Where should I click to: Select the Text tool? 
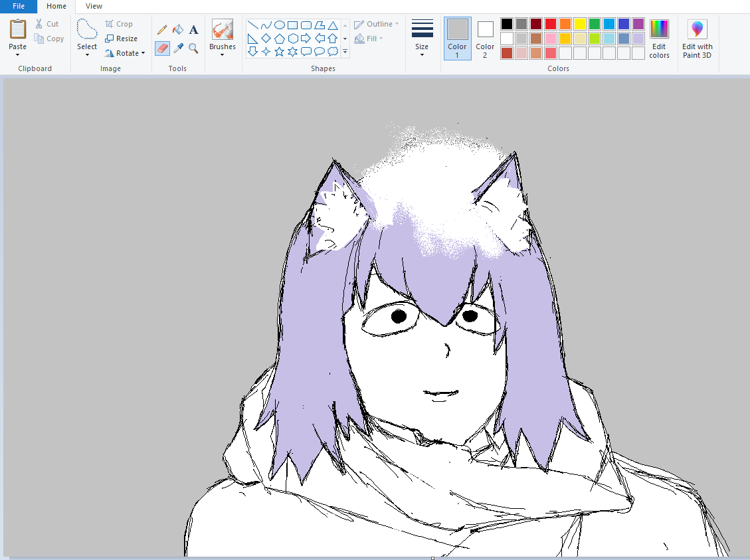pyautogui.click(x=193, y=30)
